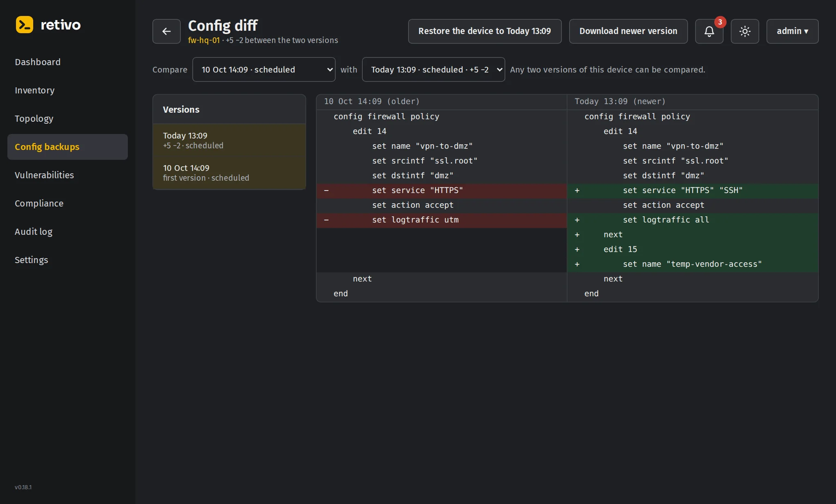View the Audit log
The height and width of the screenshot is (504, 836).
(68, 232)
